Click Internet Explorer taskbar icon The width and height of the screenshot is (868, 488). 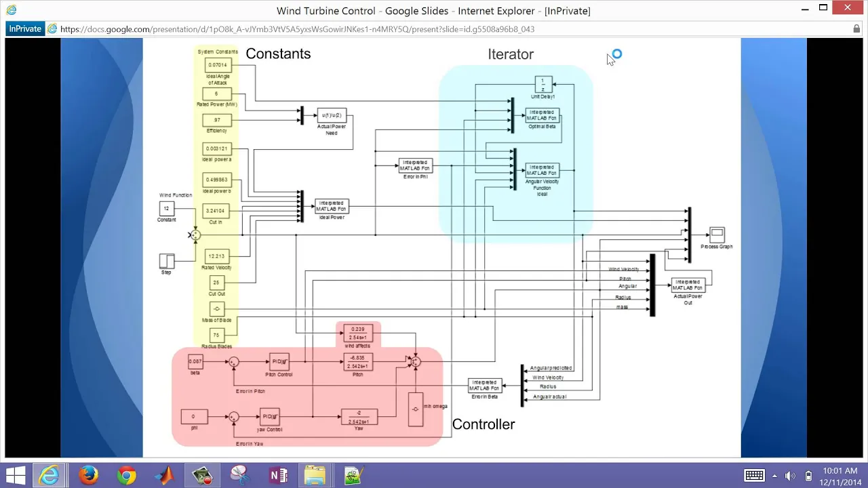point(49,475)
